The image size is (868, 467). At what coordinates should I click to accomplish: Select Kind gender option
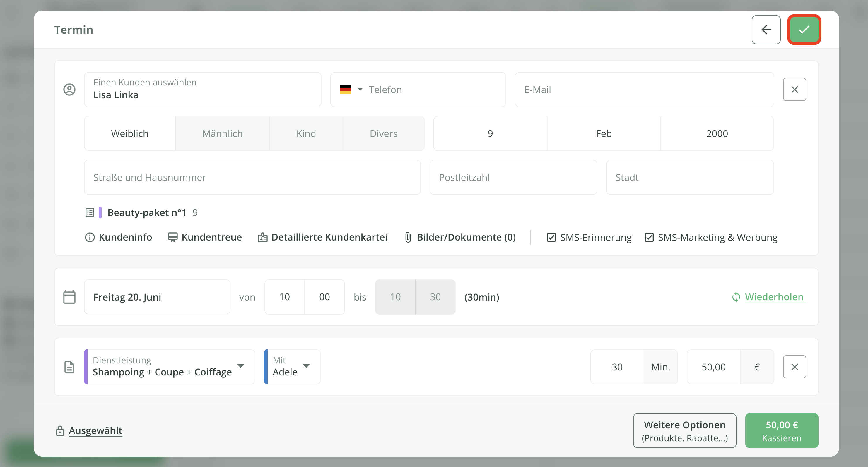click(306, 134)
